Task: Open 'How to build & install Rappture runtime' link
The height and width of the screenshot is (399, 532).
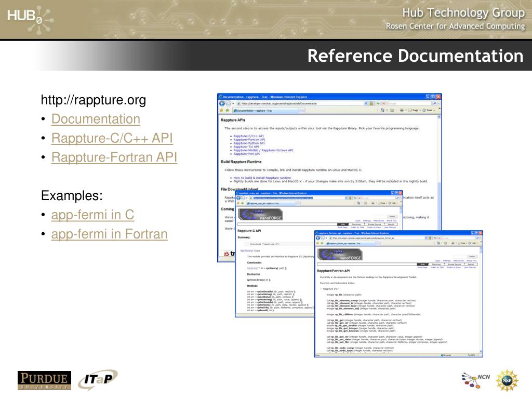Action: [262, 178]
